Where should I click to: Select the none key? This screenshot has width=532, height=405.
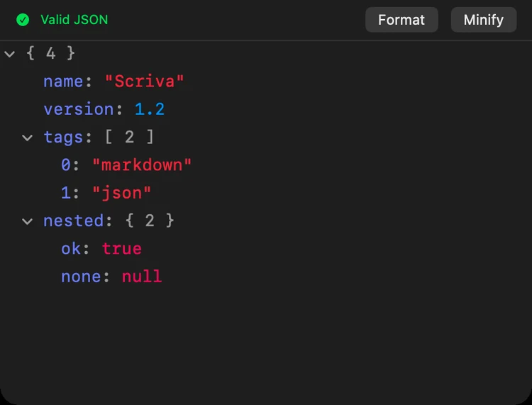pyautogui.click(x=81, y=277)
